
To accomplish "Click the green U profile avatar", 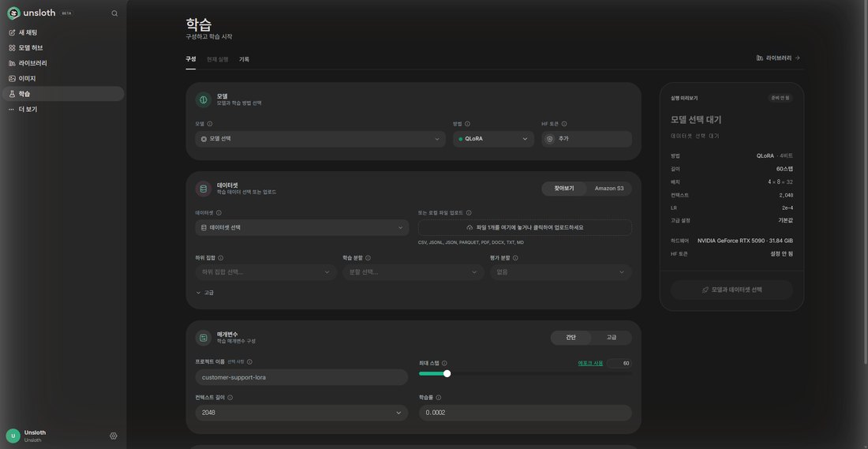I will pos(13,436).
